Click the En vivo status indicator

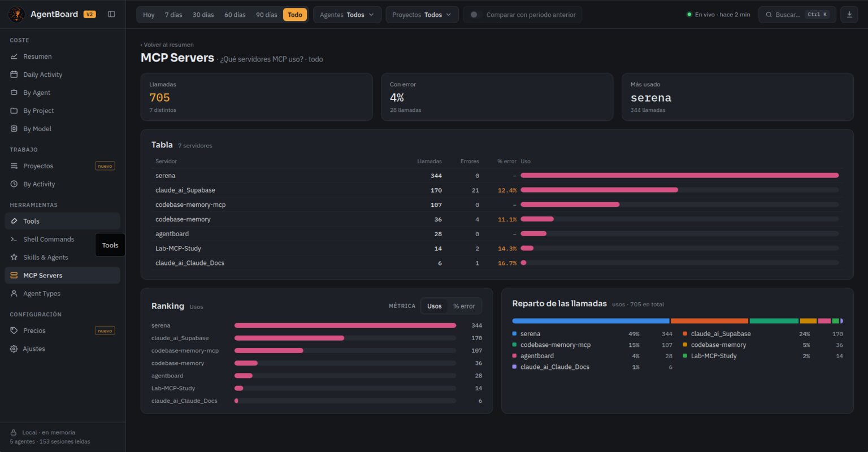(718, 15)
